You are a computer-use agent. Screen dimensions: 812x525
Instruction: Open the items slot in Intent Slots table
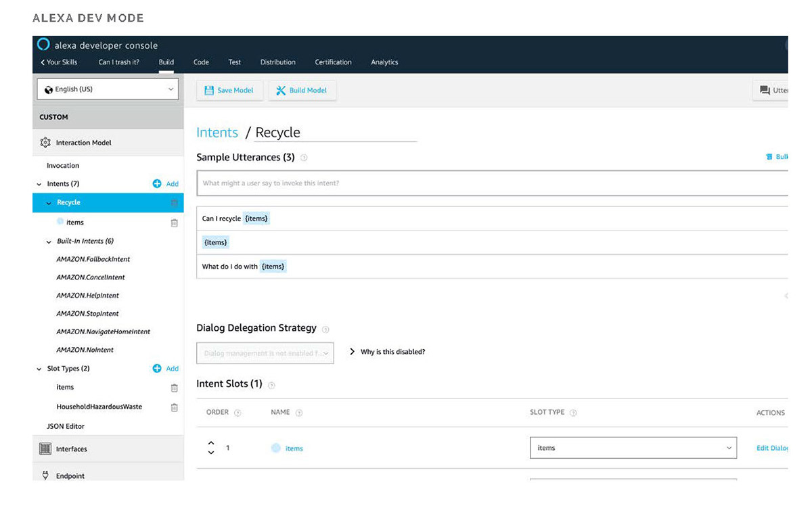click(x=294, y=449)
